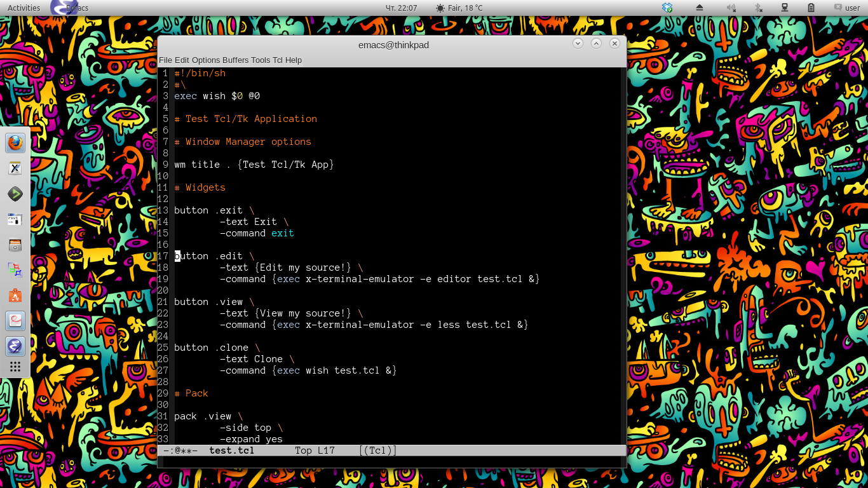Place cursor on '#!/bin/sh' line
868x488 pixels.
tap(200, 73)
